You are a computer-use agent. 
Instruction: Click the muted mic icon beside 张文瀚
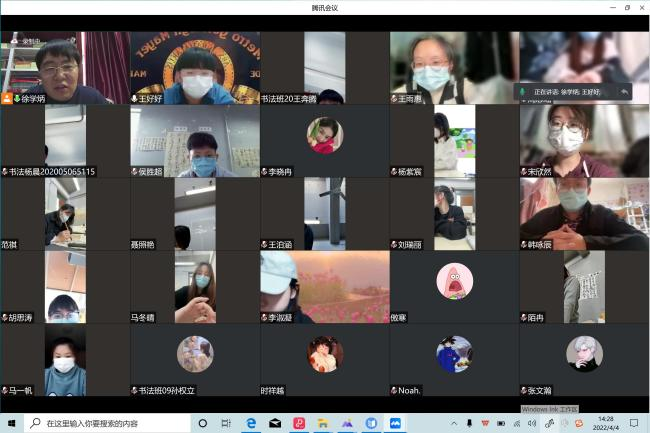point(524,390)
